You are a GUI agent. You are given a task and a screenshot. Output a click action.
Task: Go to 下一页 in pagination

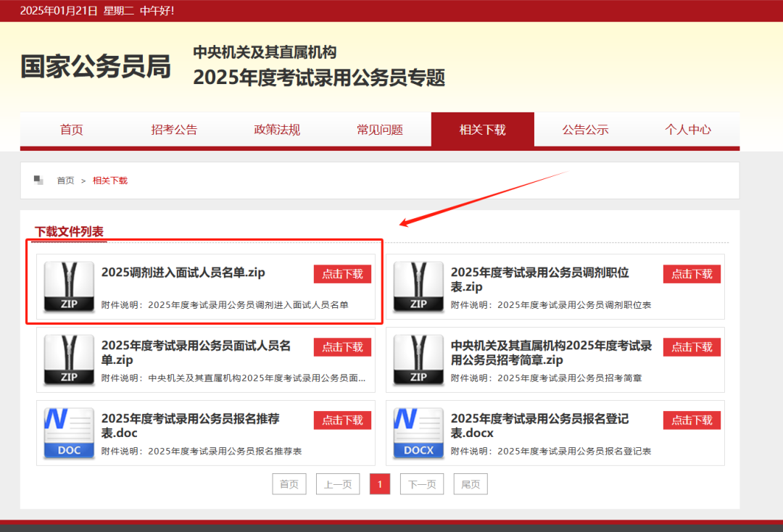pyautogui.click(x=421, y=484)
